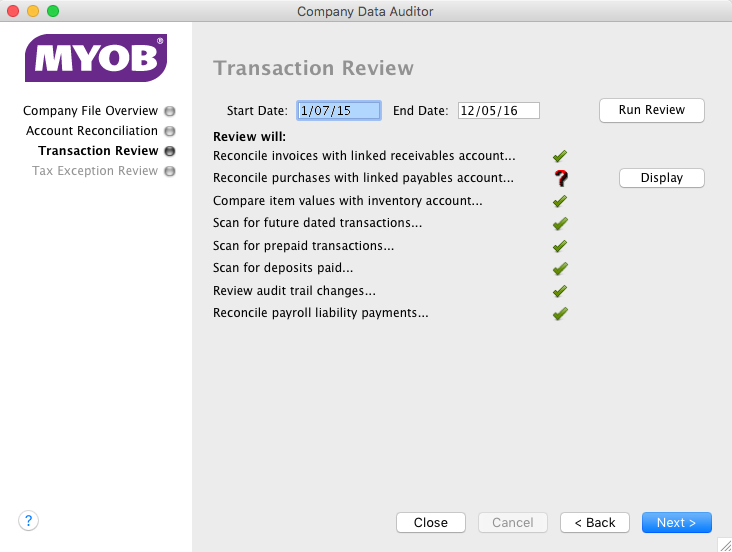Click checkmark beside audit trail changes
732x552 pixels.
coord(560,291)
